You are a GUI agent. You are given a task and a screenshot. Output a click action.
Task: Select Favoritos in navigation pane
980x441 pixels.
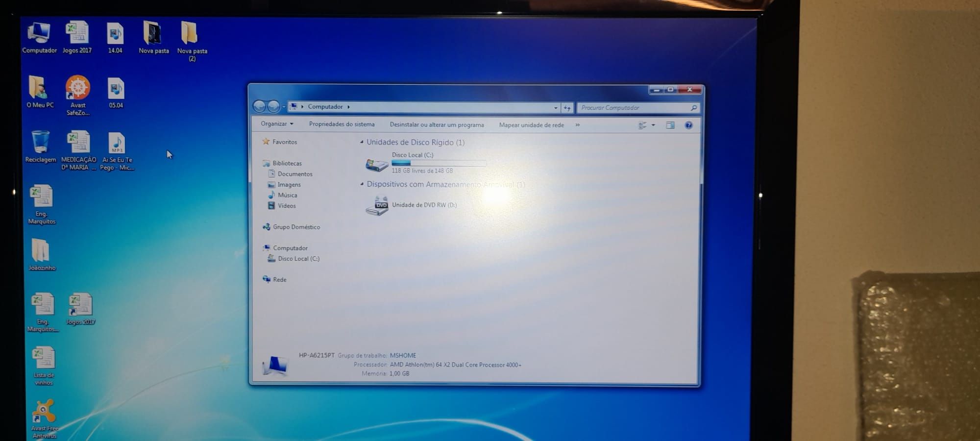tap(284, 142)
